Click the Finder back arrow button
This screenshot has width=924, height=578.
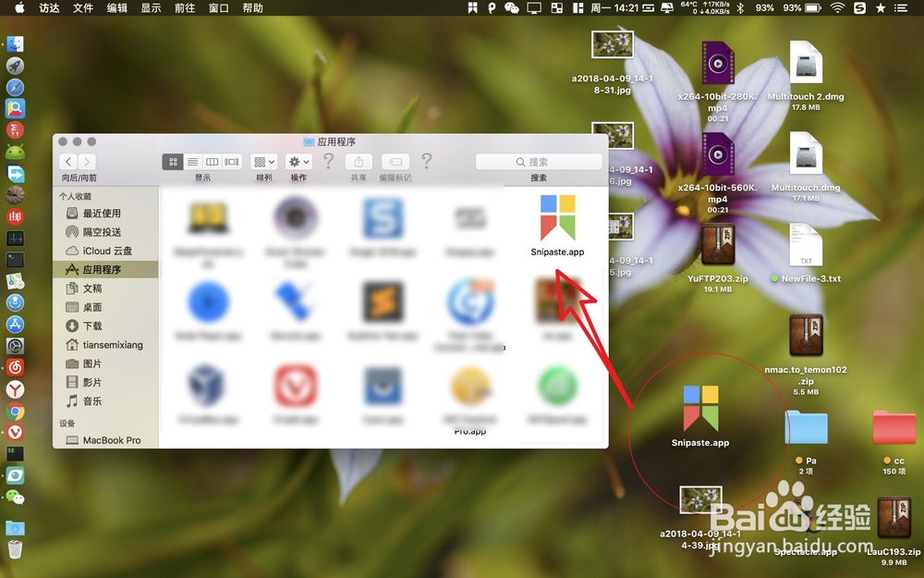pyautogui.click(x=68, y=162)
